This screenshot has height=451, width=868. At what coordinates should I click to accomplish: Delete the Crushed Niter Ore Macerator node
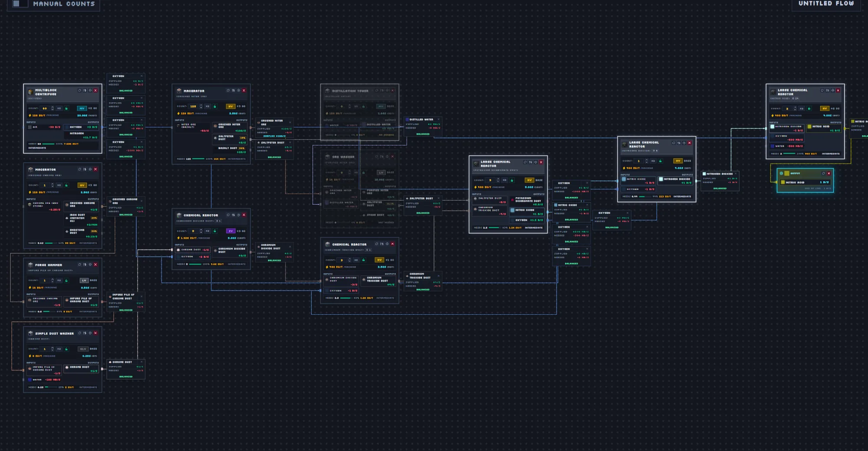(x=244, y=91)
